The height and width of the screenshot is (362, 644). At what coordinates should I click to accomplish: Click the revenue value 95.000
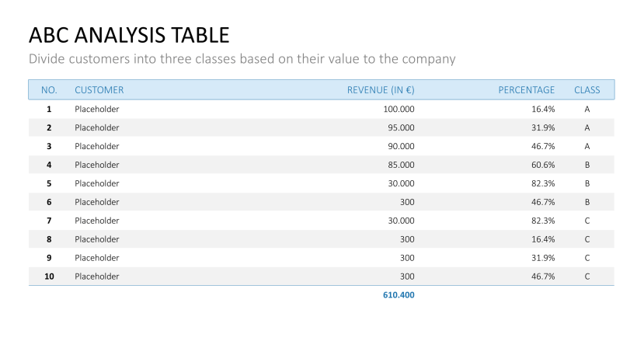[401, 128]
